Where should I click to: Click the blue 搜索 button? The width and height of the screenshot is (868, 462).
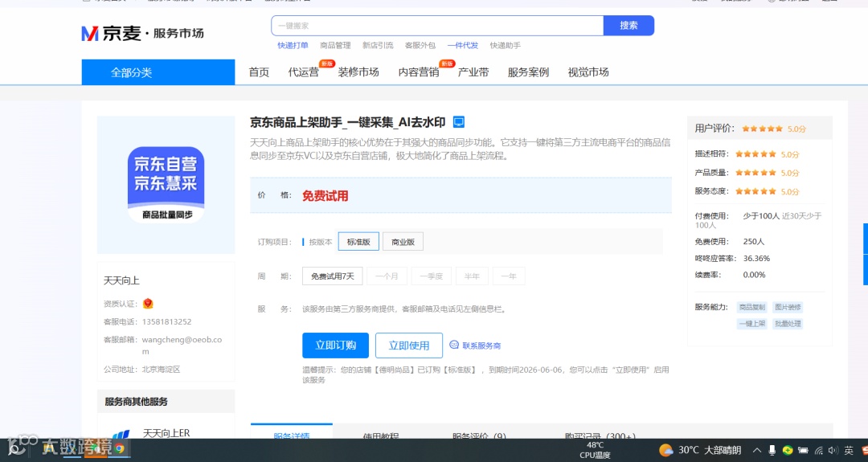pyautogui.click(x=628, y=26)
